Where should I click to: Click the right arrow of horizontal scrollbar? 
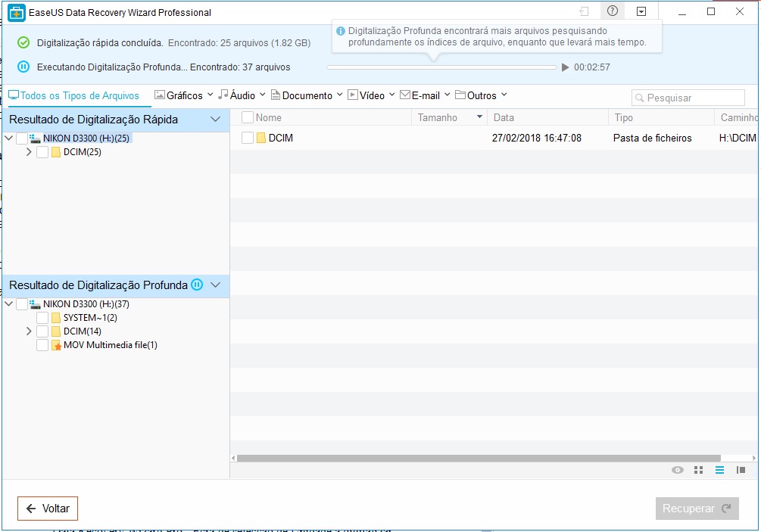coord(753,458)
